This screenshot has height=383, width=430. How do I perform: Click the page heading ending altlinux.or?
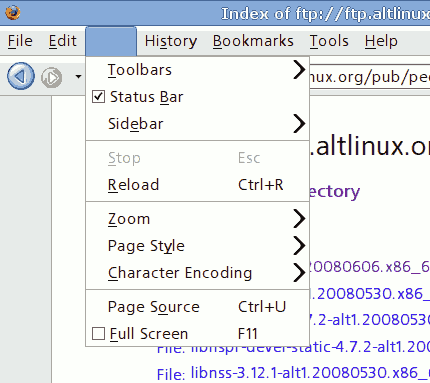coord(369,147)
